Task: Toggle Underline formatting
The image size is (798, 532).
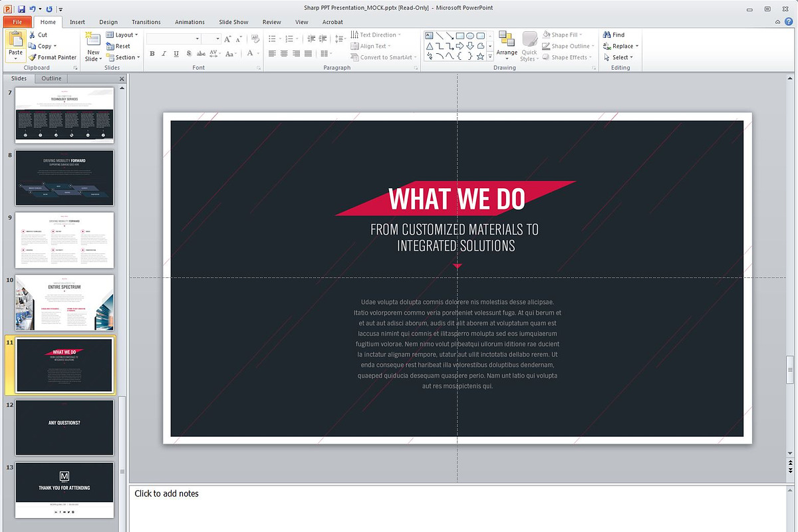Action: click(x=176, y=54)
